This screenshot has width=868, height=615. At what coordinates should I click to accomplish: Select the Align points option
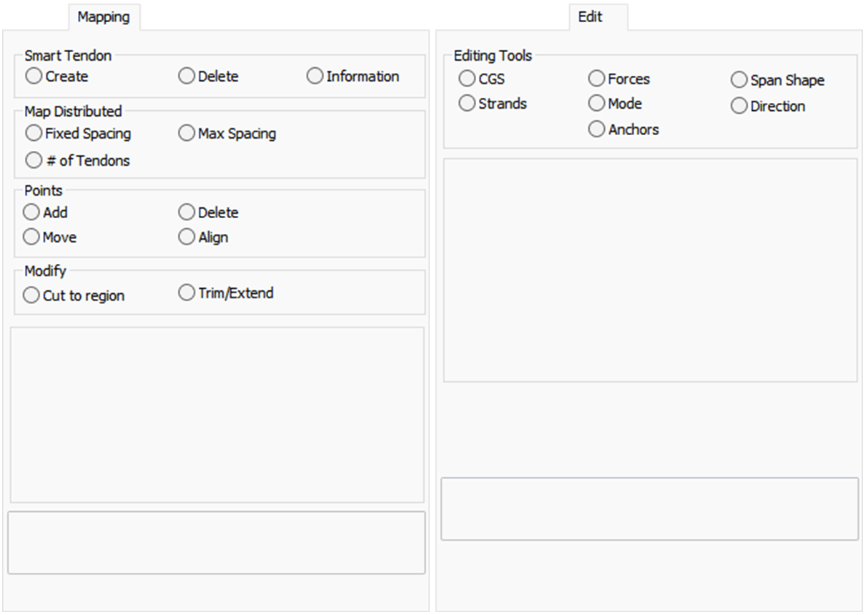click(x=187, y=237)
